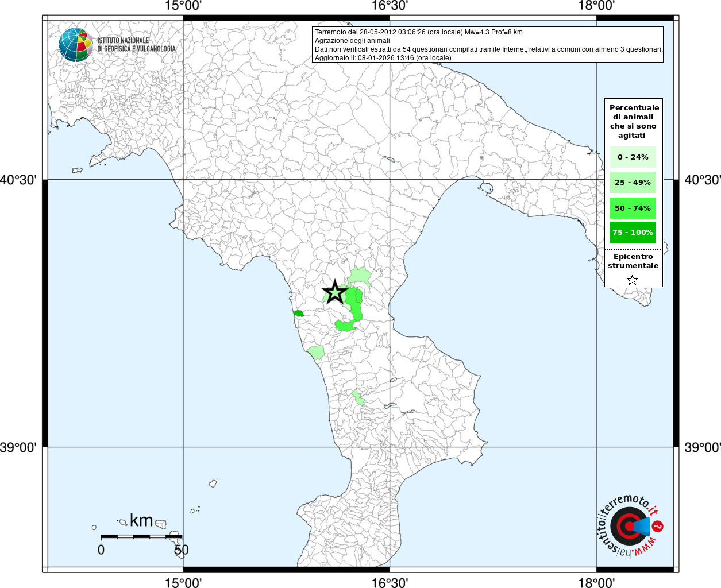The image size is (721, 588).
Task: Click the scale bar '0' mark
Action: click(x=101, y=550)
